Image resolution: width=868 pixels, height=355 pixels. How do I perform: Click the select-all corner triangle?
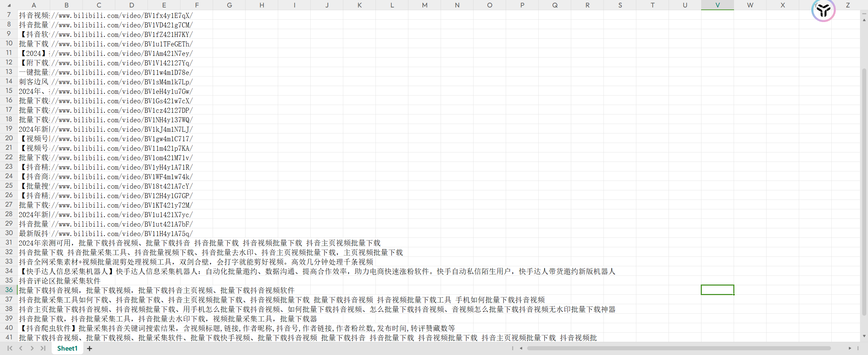[x=9, y=5]
